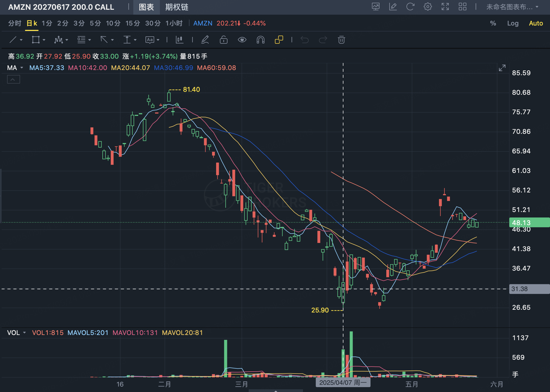Open the AMZN underlying stock link
This screenshot has height=392, width=550.
coord(203,23)
